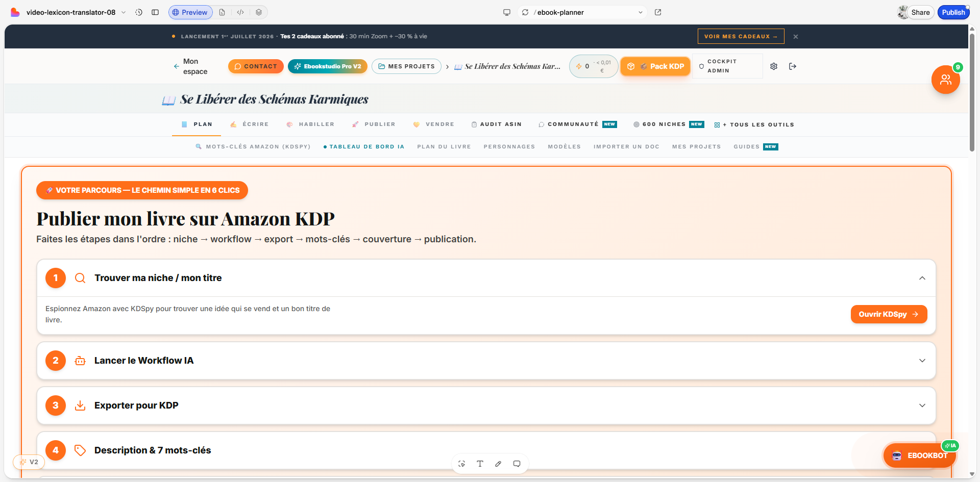
Task: Expand the Exporter pour KDP section
Action: (x=922, y=405)
